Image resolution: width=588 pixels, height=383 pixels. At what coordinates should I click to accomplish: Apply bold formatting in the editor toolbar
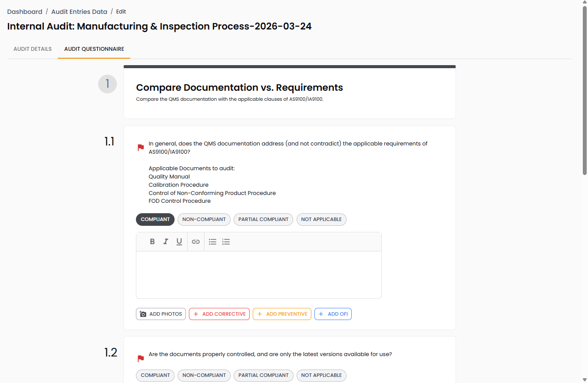(152, 242)
